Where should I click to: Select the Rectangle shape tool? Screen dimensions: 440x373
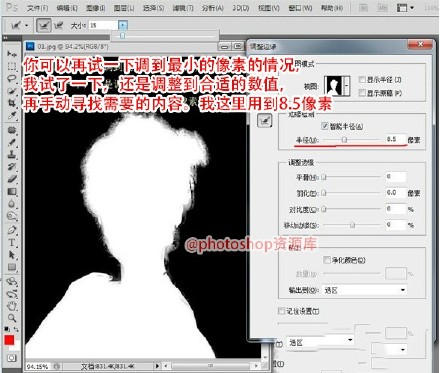pyautogui.click(x=12, y=267)
